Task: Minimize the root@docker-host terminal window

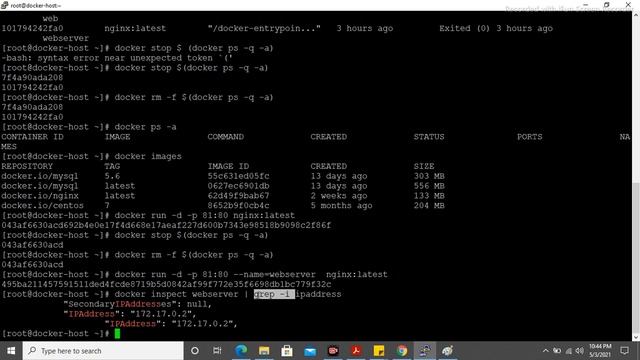Action: [x=586, y=5]
